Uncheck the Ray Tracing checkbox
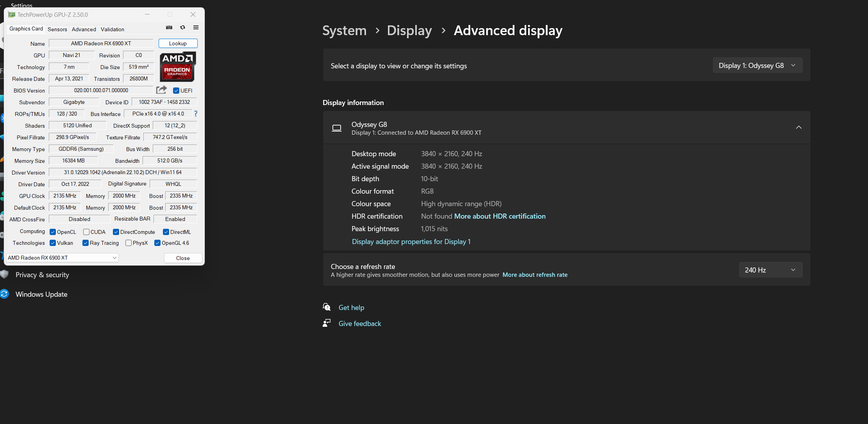The width and height of the screenshot is (868, 424). [x=85, y=243]
